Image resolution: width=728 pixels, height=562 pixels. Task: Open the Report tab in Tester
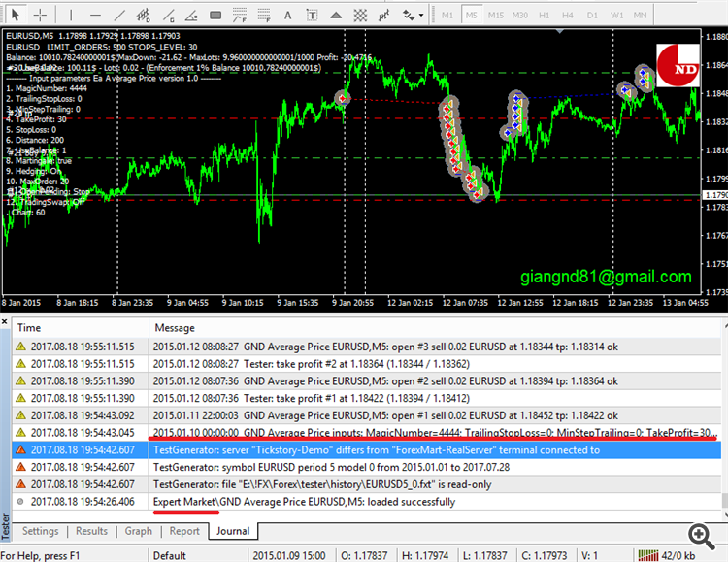point(184,531)
